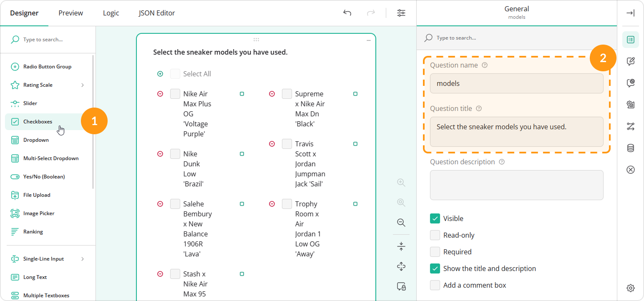Screen dimensions: 644x301
Task: Enable the Required checkbox
Action: (435, 252)
